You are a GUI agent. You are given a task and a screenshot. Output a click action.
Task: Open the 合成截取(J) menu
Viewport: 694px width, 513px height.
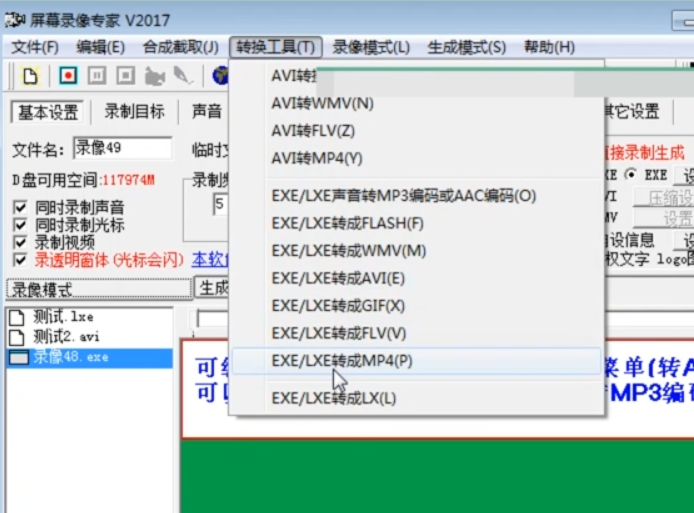tap(181, 47)
